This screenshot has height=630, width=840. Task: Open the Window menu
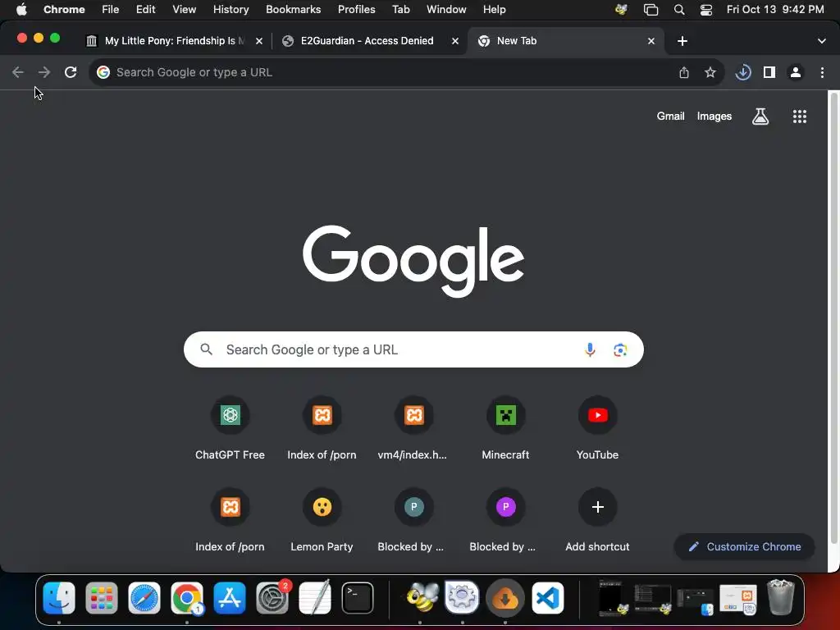[446, 10]
